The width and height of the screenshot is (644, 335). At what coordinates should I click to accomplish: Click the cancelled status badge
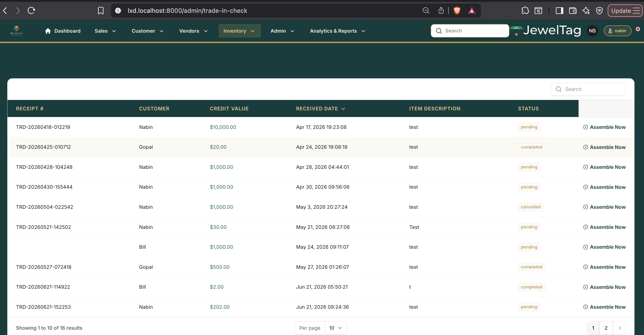point(530,207)
